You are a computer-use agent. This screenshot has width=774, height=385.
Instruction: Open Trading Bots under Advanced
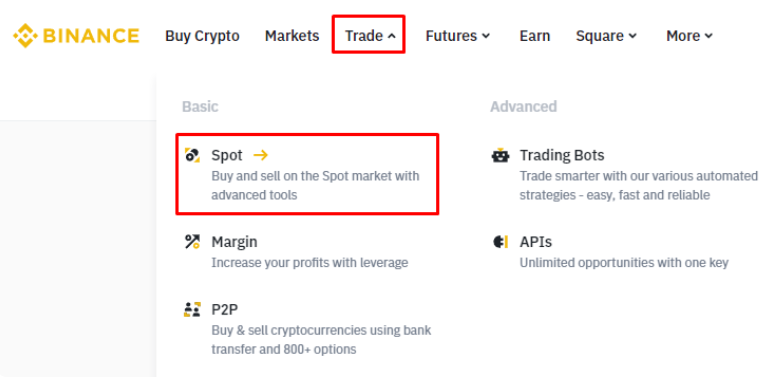[624, 174]
